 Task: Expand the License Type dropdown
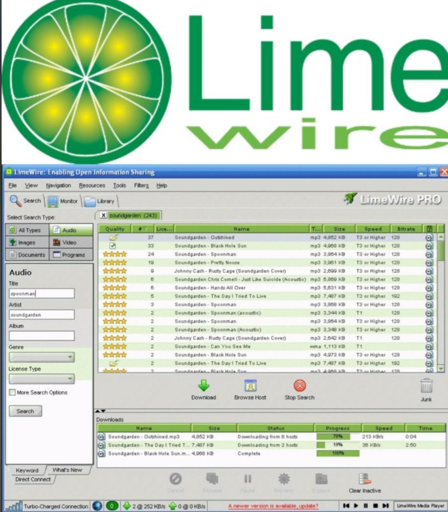42,379
